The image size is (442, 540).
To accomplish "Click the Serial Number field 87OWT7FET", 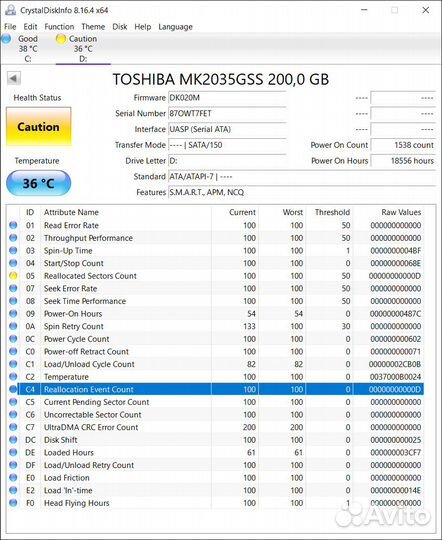I will (x=227, y=114).
